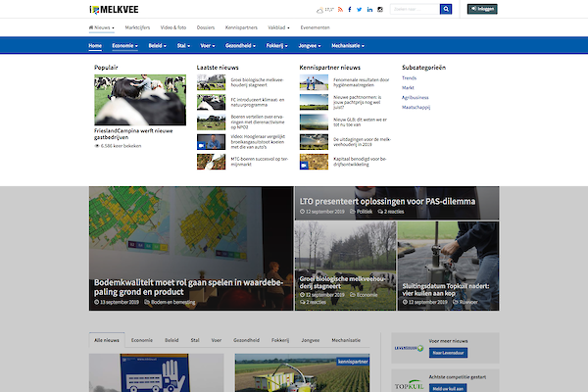Click the search input field
This screenshot has width=588, height=392.
414,9
